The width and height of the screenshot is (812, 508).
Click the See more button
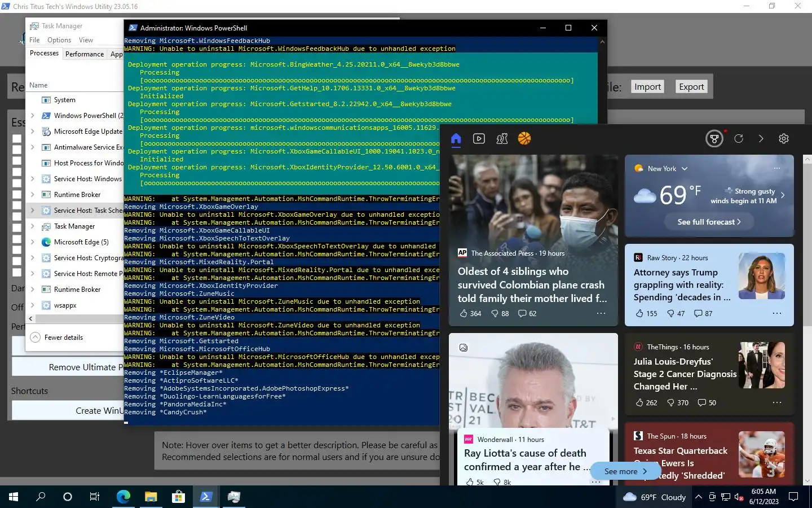(625, 471)
